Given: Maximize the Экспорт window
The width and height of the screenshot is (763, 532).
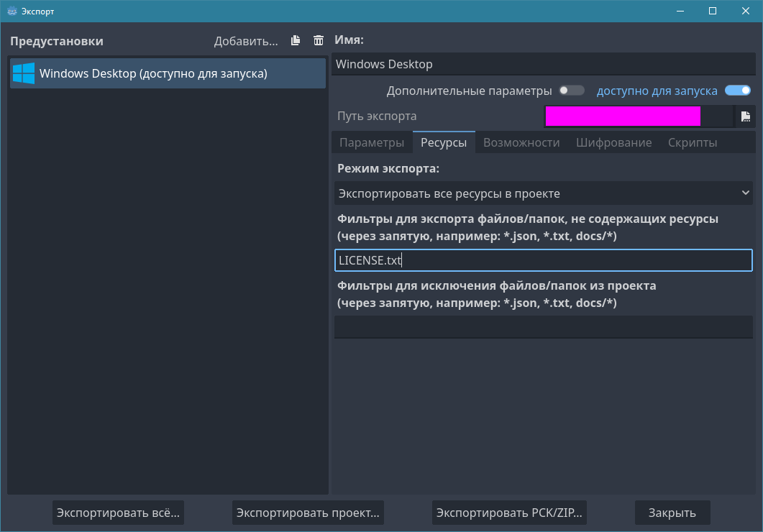Looking at the screenshot, I should [x=713, y=11].
